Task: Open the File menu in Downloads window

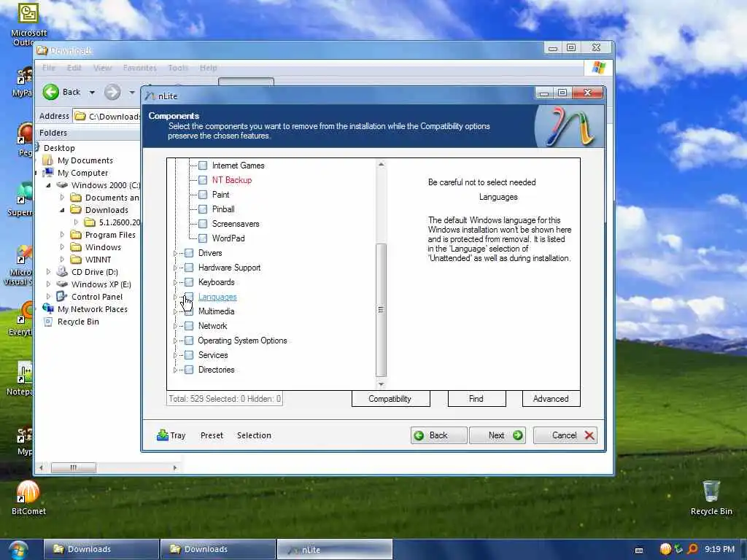Action: point(49,68)
